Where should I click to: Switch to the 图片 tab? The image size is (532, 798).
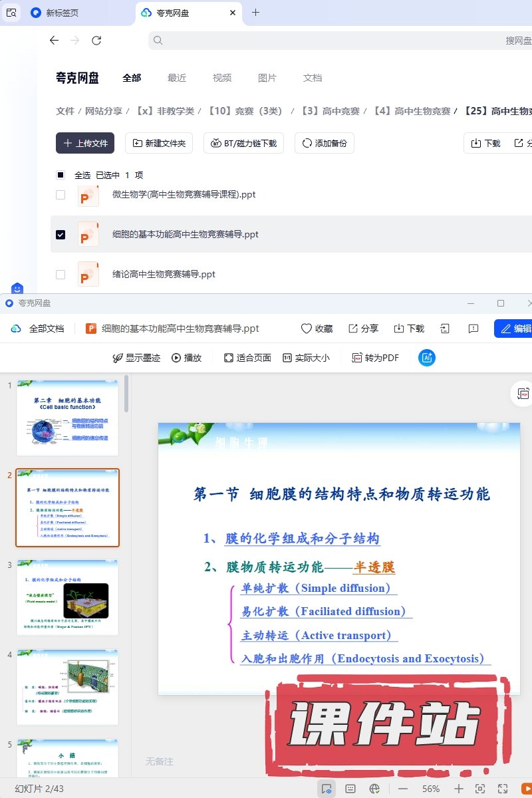pyautogui.click(x=267, y=78)
